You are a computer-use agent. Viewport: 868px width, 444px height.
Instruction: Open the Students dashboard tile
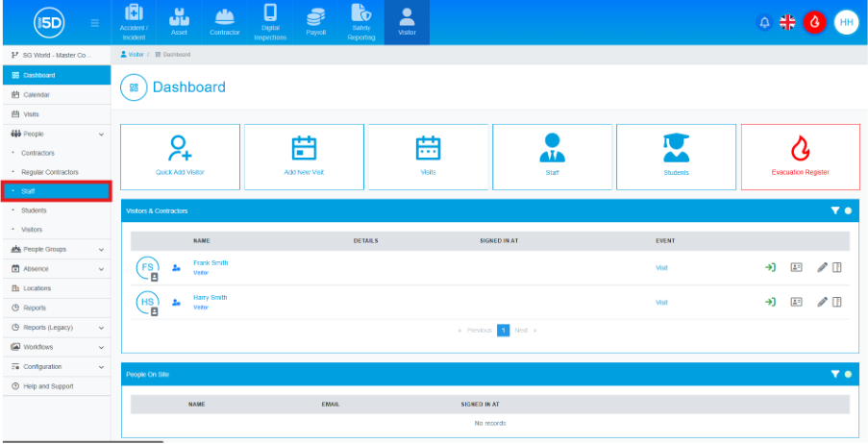click(676, 157)
